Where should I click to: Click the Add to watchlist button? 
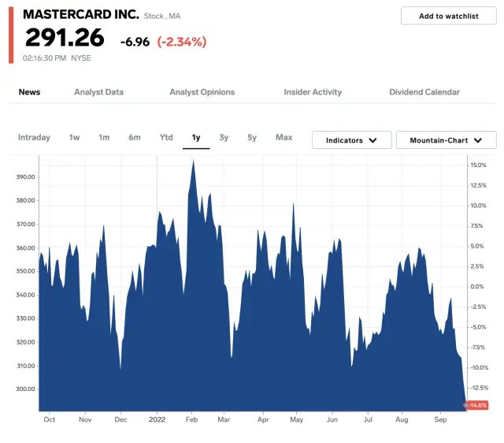[448, 16]
